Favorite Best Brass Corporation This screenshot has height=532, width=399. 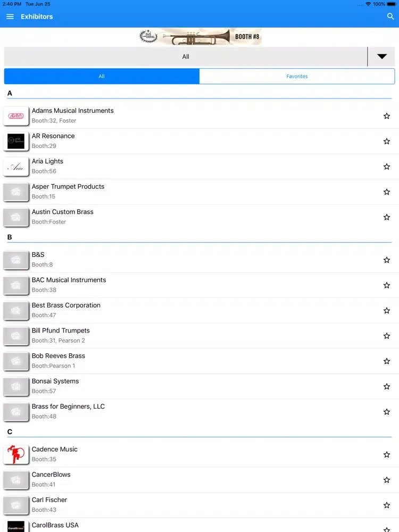(x=387, y=311)
